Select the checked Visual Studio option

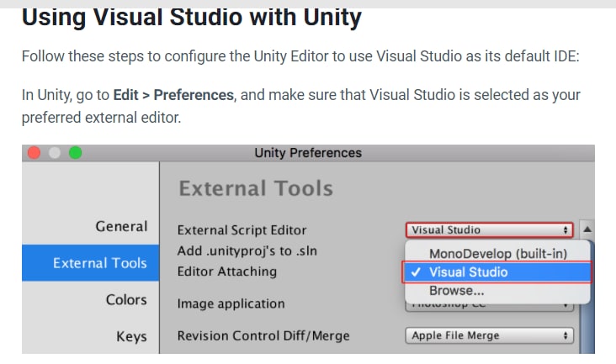[497, 272]
